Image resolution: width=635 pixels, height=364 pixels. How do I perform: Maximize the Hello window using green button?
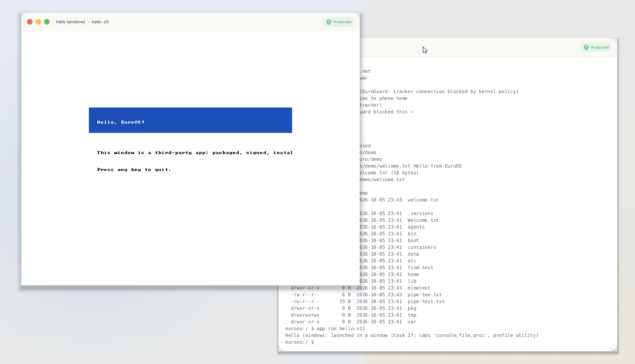47,22
